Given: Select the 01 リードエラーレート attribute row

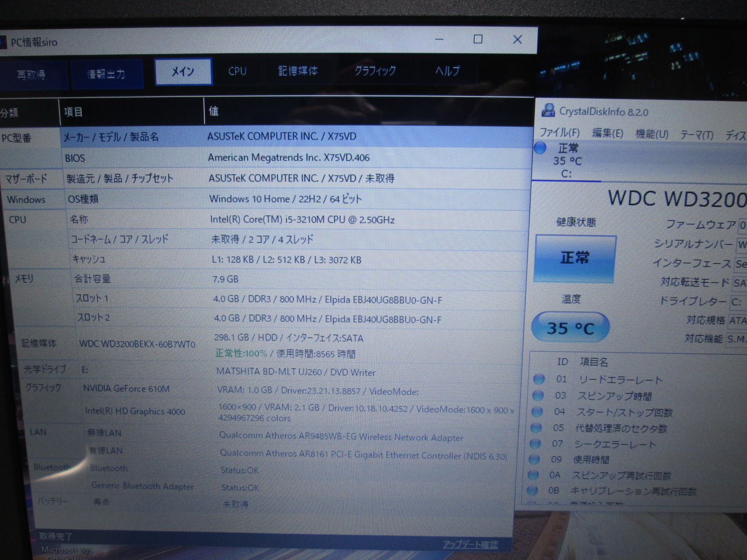Looking at the screenshot, I should coord(639,379).
